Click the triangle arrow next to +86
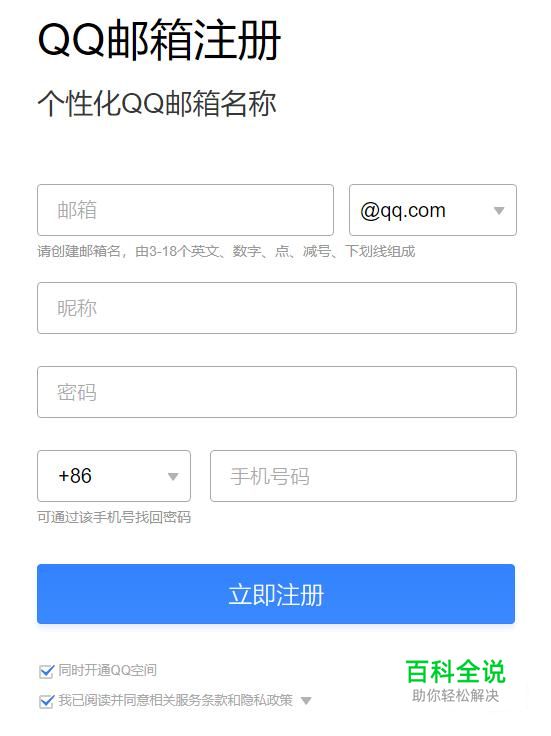 click(x=173, y=477)
